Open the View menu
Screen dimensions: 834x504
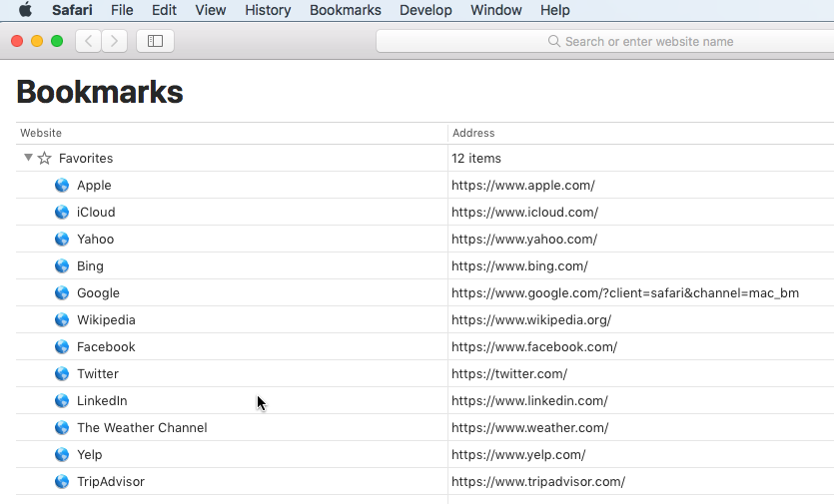pos(210,10)
